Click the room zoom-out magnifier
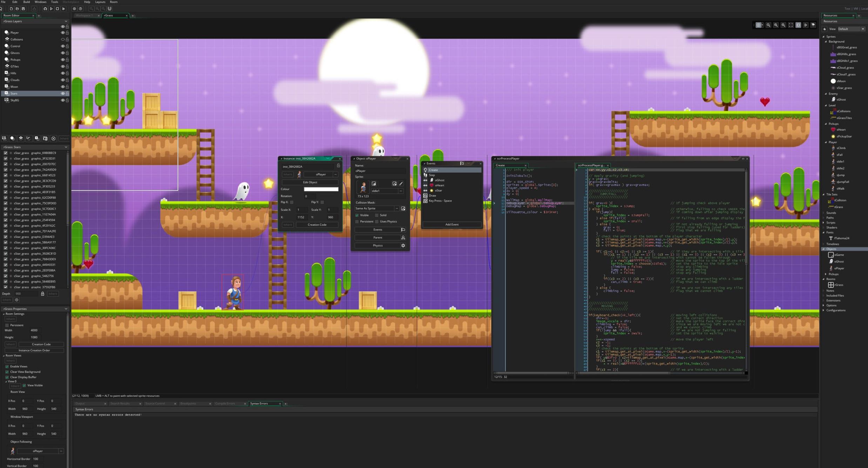The image size is (868, 468). tap(768, 25)
